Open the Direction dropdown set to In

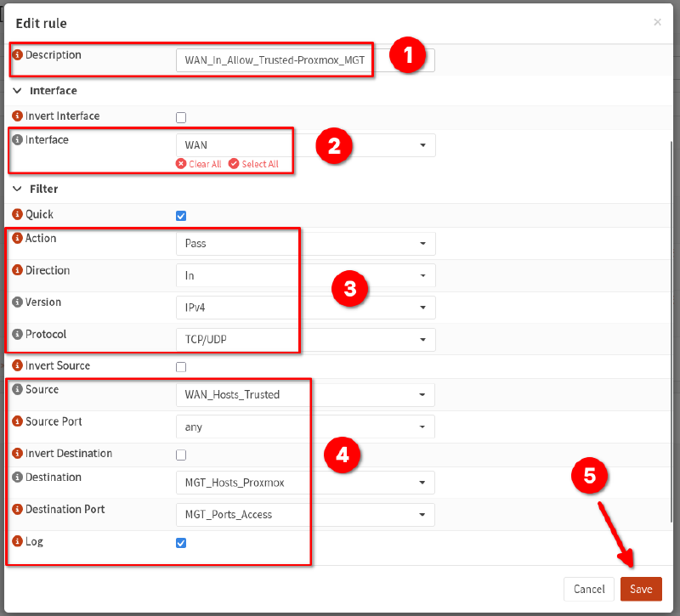pyautogui.click(x=306, y=275)
